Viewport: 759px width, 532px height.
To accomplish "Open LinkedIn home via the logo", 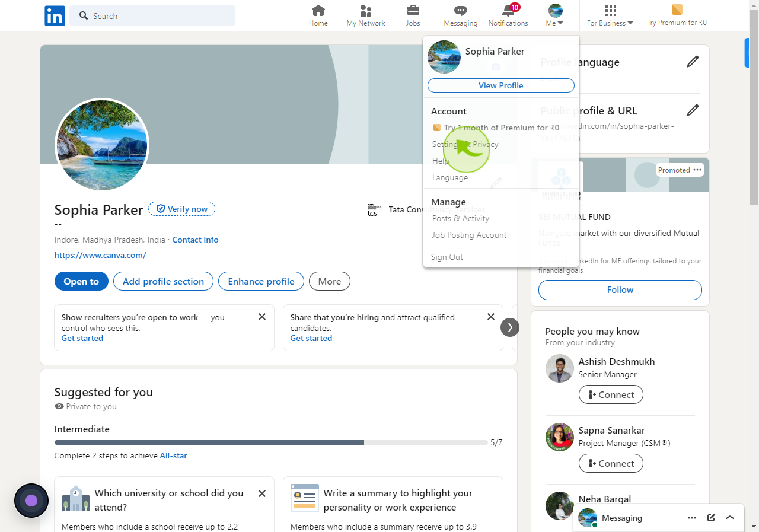I will coord(55,16).
